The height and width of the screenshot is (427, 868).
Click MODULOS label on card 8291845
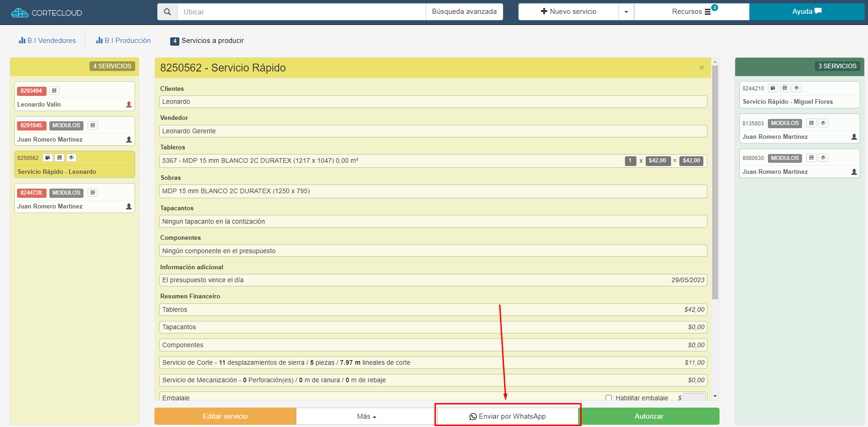pyautogui.click(x=66, y=125)
